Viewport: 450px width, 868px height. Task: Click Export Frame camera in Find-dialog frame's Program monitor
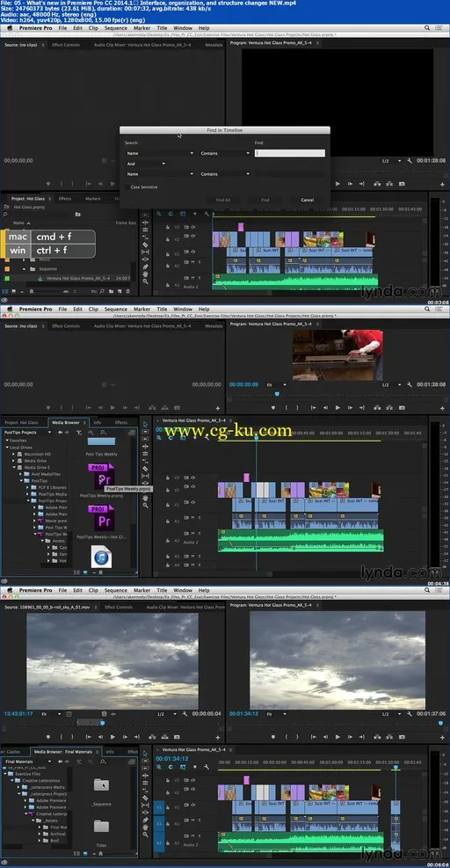point(402,184)
